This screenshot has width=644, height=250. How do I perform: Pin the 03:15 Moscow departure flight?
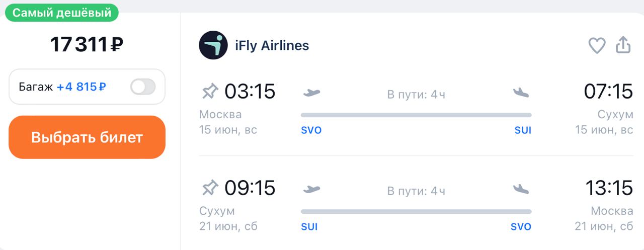click(210, 92)
